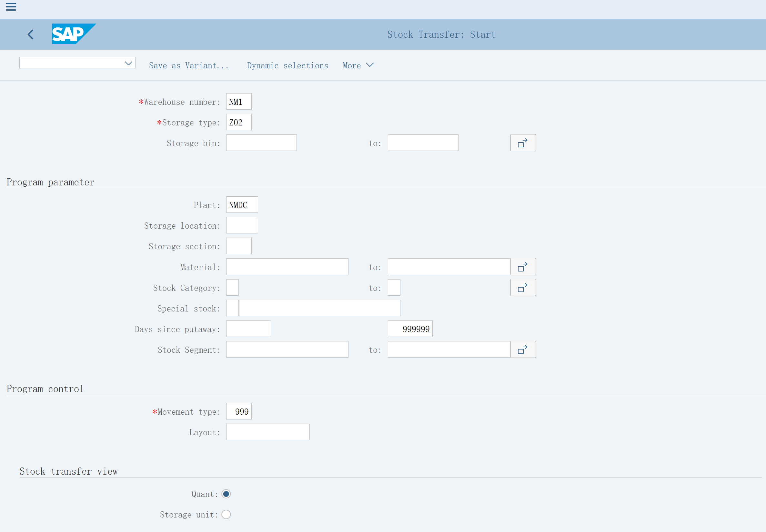Open the hamburger menu icon

pyautogui.click(x=11, y=7)
